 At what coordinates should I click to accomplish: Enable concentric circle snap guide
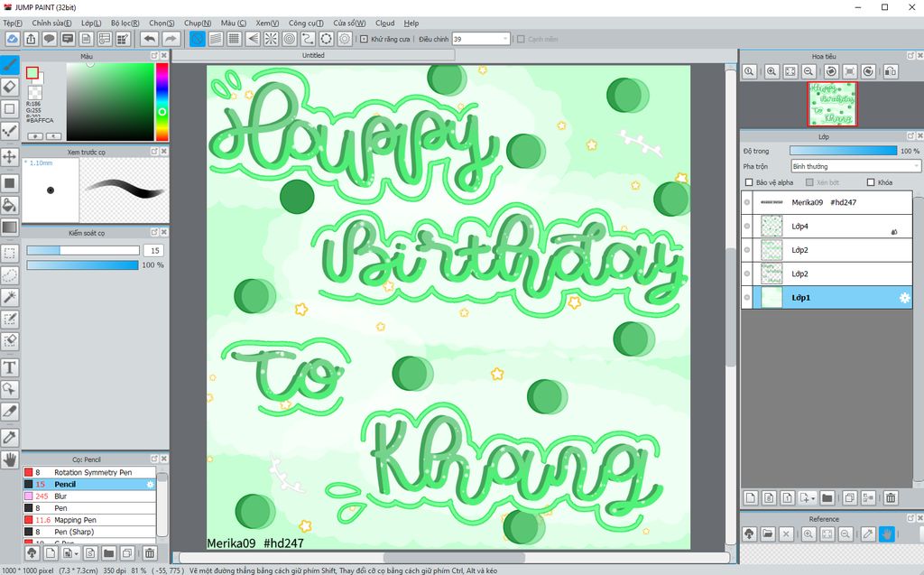290,39
